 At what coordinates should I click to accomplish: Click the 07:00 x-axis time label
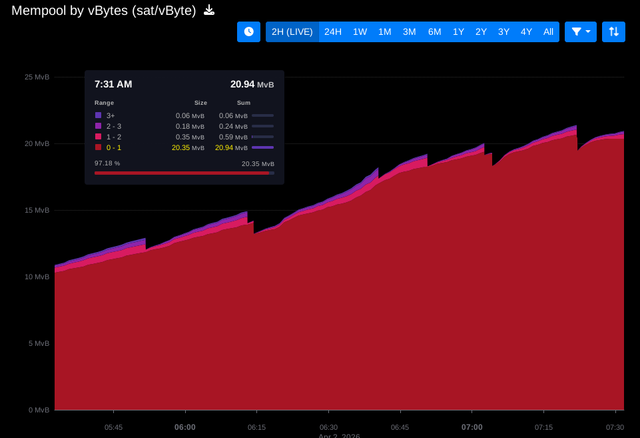point(472,427)
